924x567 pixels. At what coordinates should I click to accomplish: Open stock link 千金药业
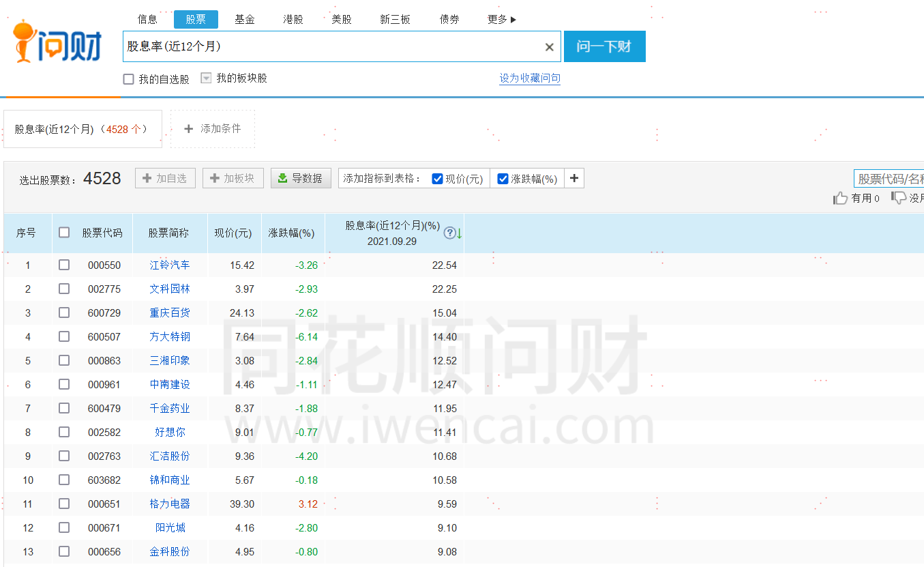point(170,408)
